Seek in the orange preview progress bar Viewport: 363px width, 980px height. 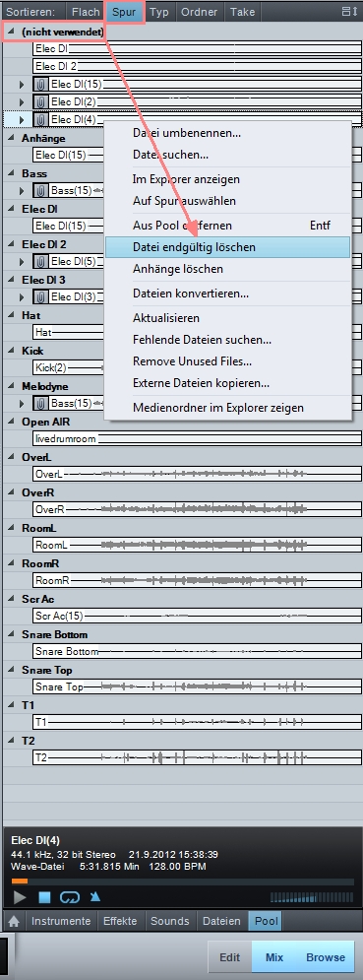coord(182,882)
